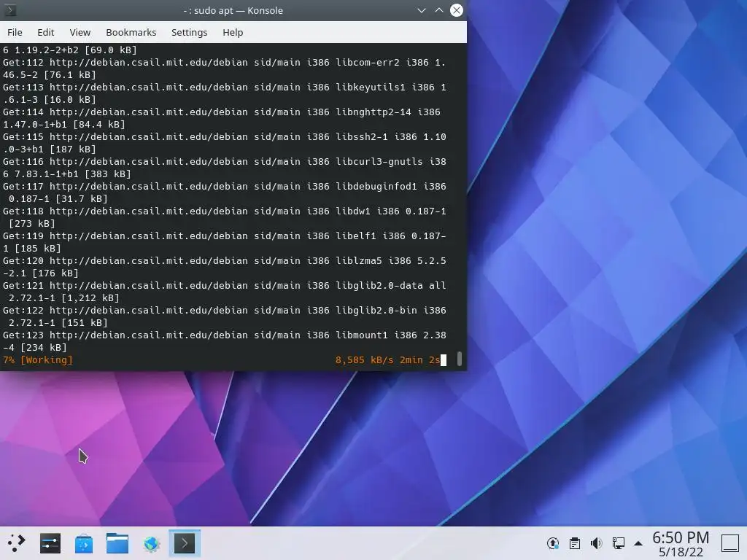Close the Konsole window
This screenshot has width=747, height=560.
(x=457, y=10)
